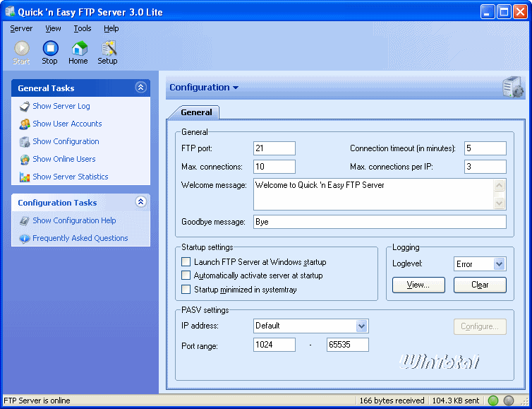This screenshot has height=409, width=532.
Task: Open the Show Configuration link
Action: click(66, 142)
